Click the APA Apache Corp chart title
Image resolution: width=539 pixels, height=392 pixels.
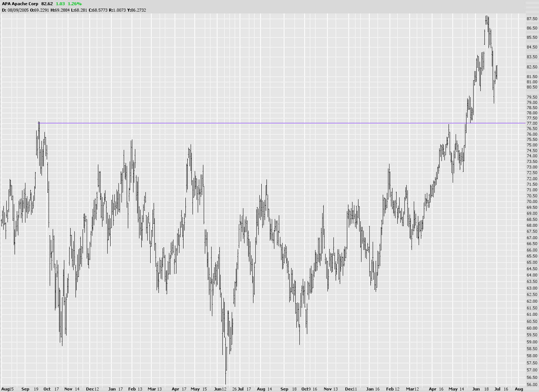point(20,4)
